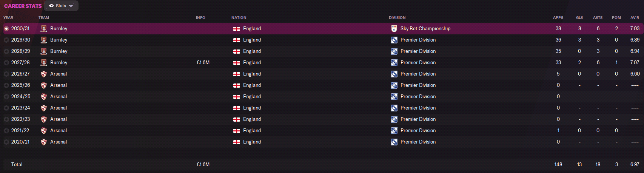Screen dimensions: 644x173
Task: Sort career stats by Year column
Action: (8, 18)
